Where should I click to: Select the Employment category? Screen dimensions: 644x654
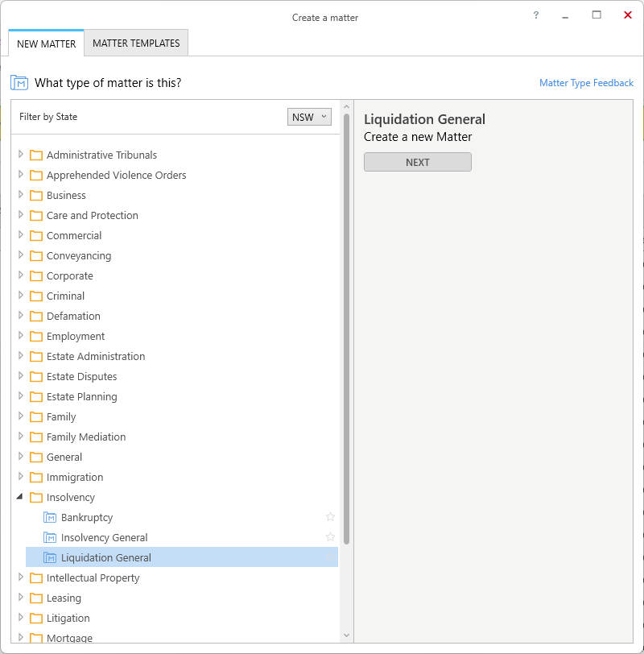(x=76, y=336)
